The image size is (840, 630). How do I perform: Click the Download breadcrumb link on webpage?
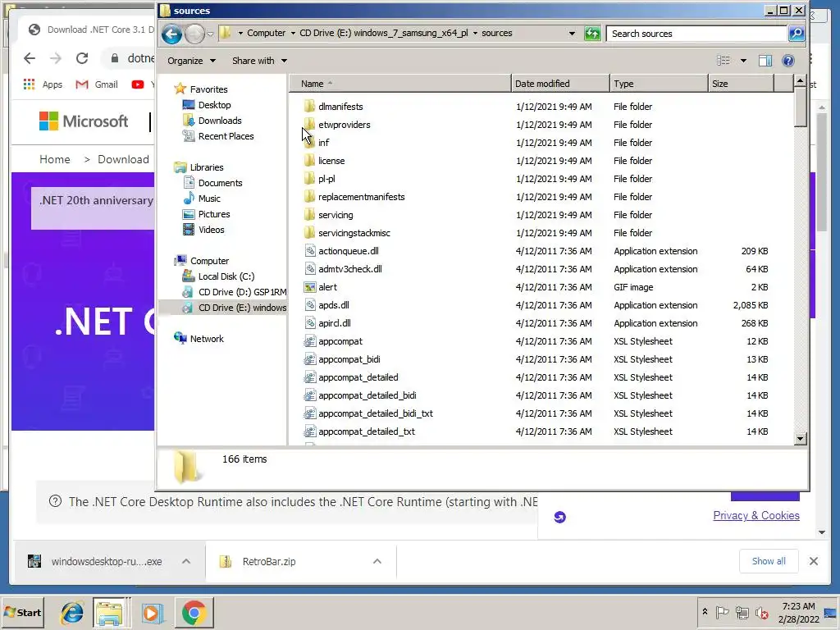123,159
